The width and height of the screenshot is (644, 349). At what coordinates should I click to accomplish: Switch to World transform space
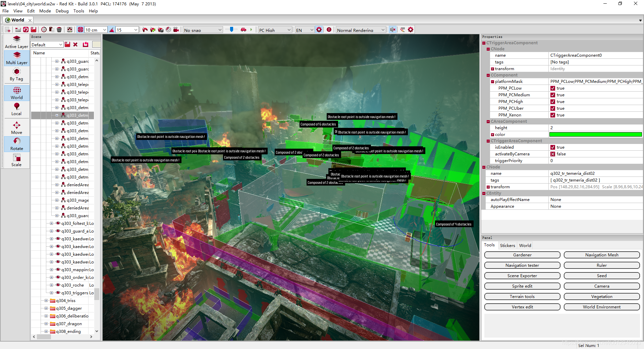[x=16, y=93]
